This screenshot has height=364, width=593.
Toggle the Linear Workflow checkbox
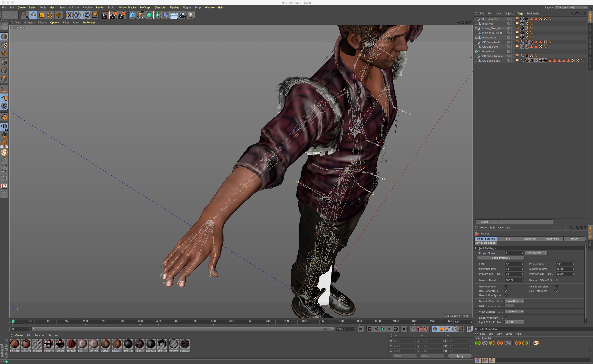click(x=506, y=317)
